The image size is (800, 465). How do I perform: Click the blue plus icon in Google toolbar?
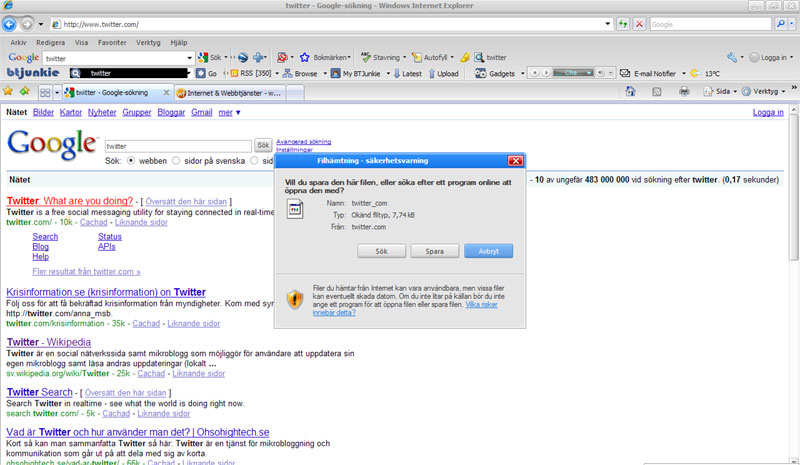[x=259, y=58]
